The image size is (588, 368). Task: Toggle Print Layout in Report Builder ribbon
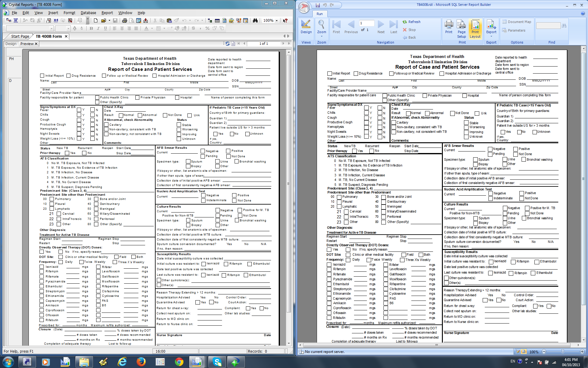click(475, 29)
